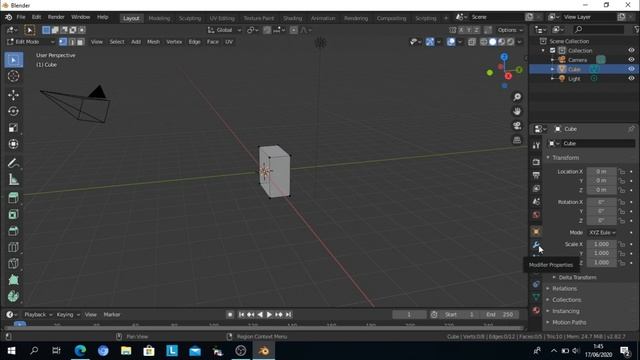Image resolution: width=640 pixels, height=360 pixels.
Task: Open Active Tool settings tab
Action: (536, 145)
